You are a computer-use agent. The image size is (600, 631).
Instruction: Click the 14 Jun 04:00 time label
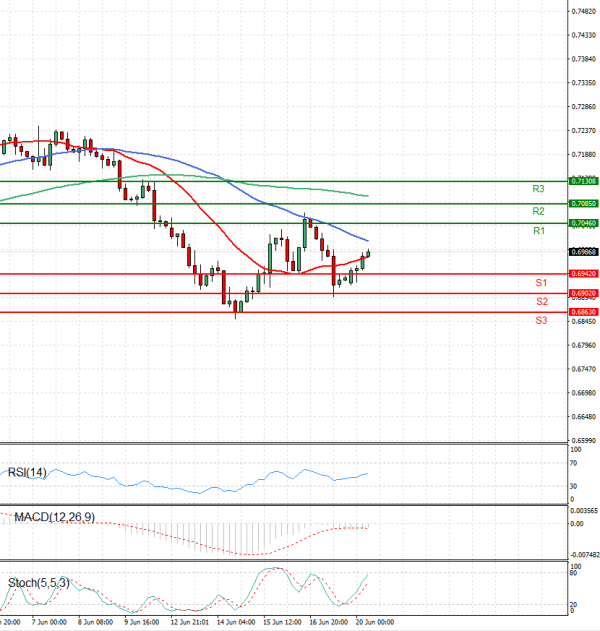236,622
